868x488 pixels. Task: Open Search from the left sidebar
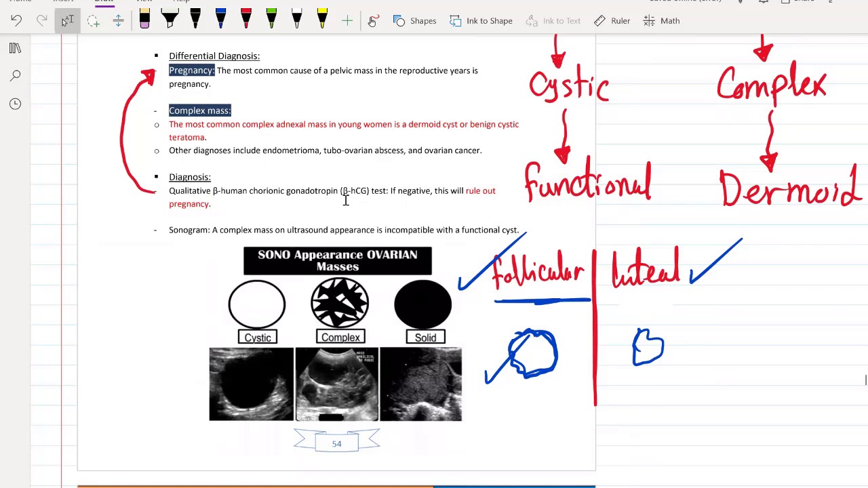click(x=15, y=76)
